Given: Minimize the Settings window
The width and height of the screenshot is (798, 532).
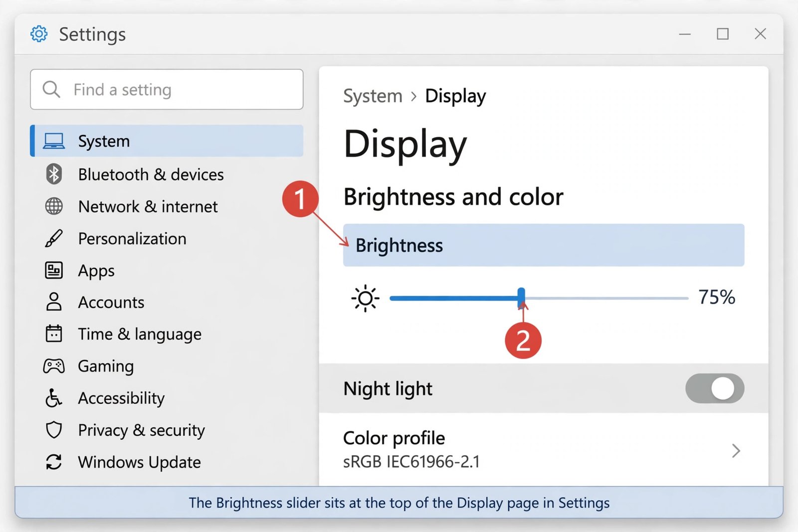Looking at the screenshot, I should point(685,34).
